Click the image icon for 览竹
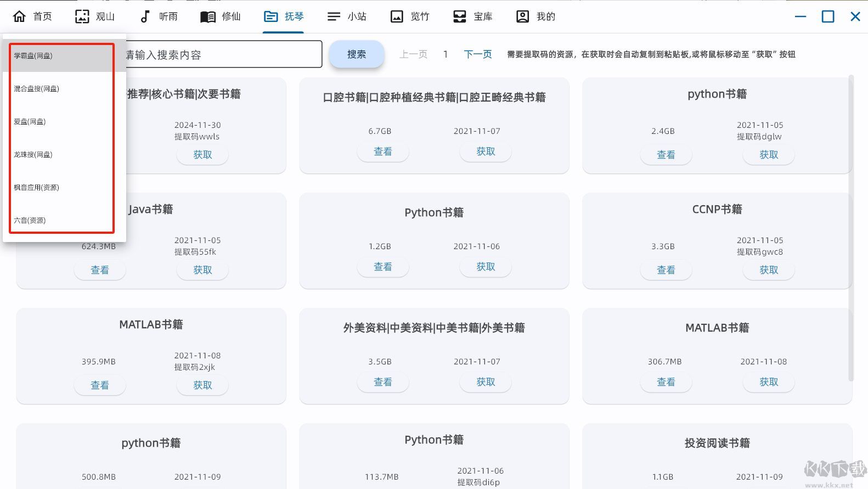 coord(397,16)
